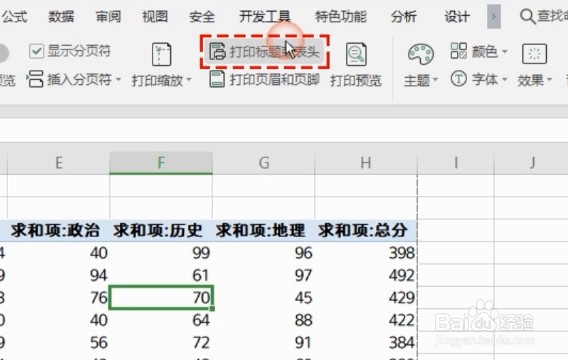Select column J header
568x360 pixels.
[x=531, y=163]
